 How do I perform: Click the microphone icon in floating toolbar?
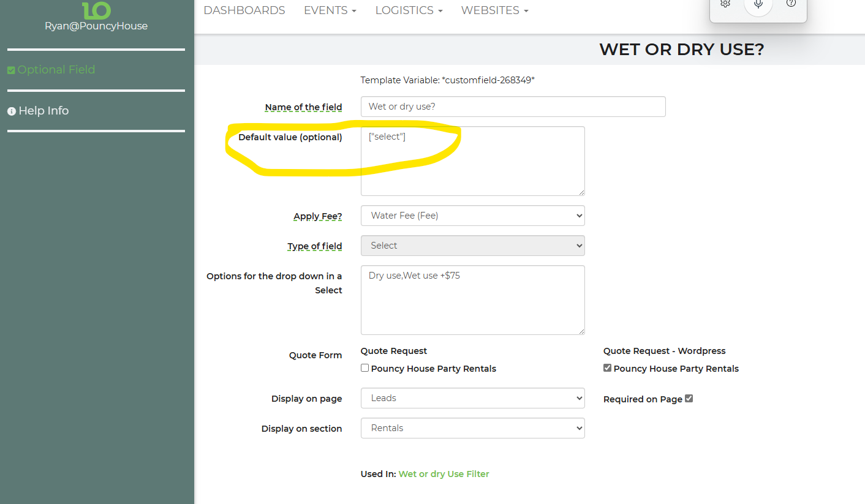(x=758, y=5)
